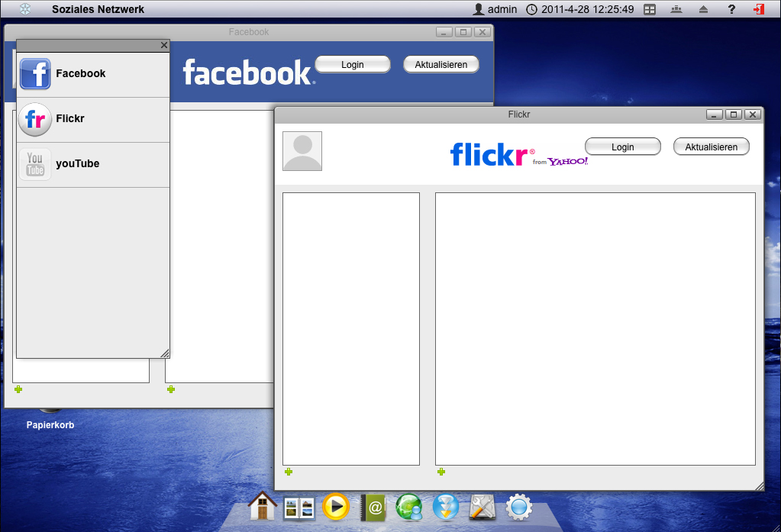Click the Facebook label in the list

[81, 73]
